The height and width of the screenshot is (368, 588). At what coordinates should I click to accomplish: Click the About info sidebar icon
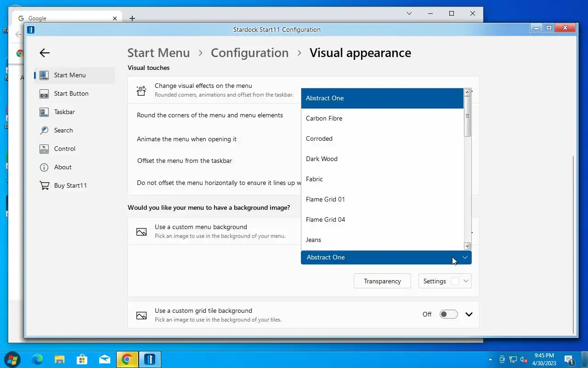pyautogui.click(x=44, y=167)
